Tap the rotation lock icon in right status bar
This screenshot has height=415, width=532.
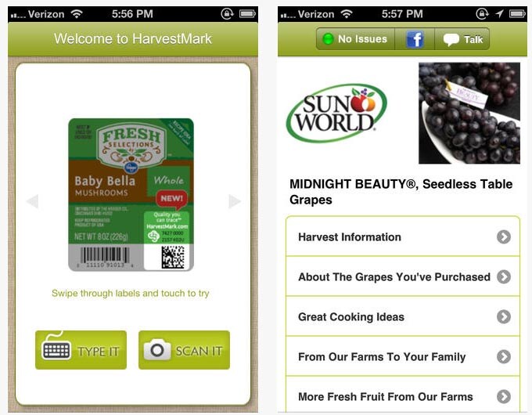(x=482, y=13)
